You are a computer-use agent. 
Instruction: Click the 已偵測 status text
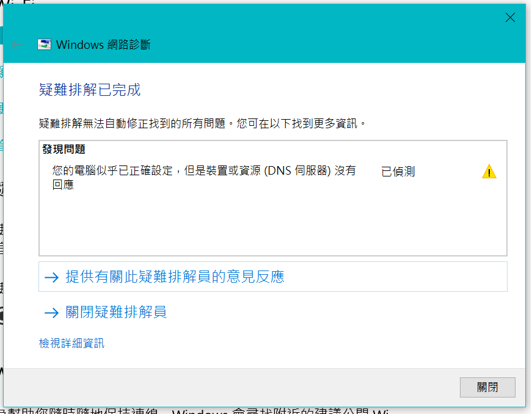(x=398, y=172)
